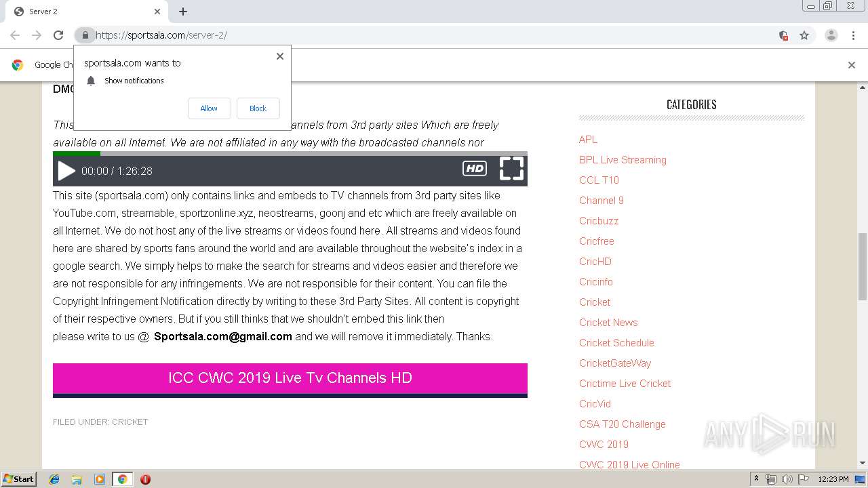Open the CricketGateWay category
The height and width of the screenshot is (488, 868).
tap(615, 363)
